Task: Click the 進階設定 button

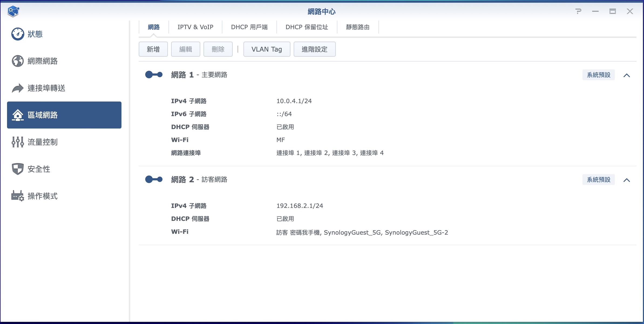Action: (x=314, y=49)
